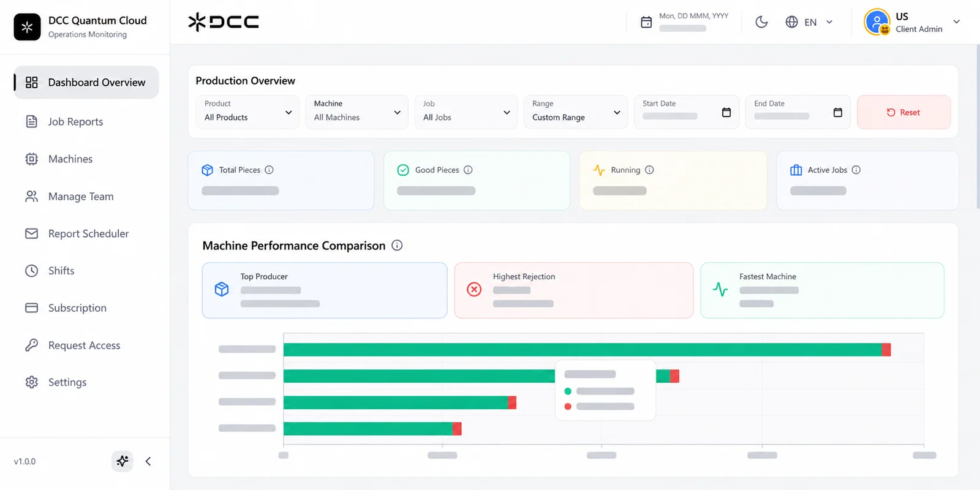Image resolution: width=980 pixels, height=490 pixels.
Task: Select the Top Producer card
Action: (325, 290)
